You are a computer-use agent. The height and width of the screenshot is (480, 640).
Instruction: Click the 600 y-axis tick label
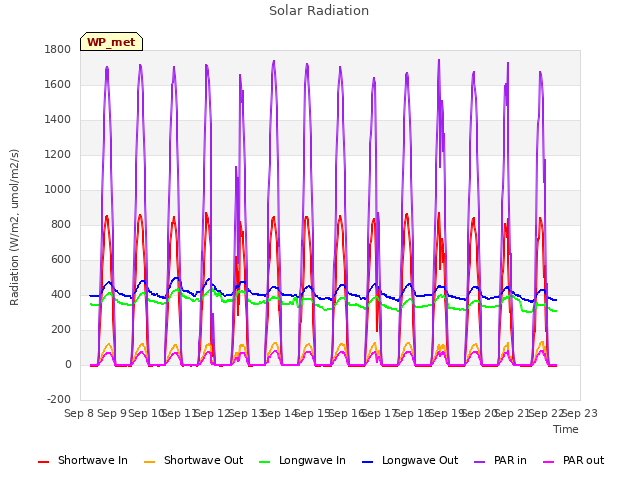coord(61,260)
